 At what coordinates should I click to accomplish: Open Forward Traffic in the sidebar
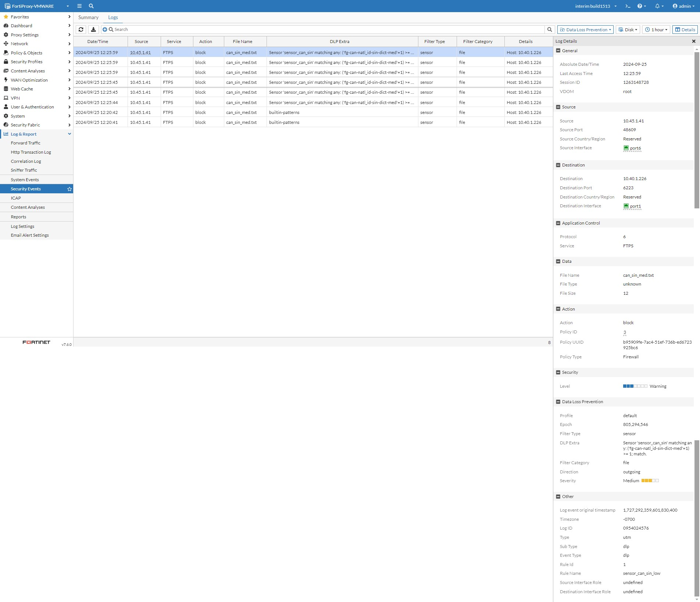[25, 143]
